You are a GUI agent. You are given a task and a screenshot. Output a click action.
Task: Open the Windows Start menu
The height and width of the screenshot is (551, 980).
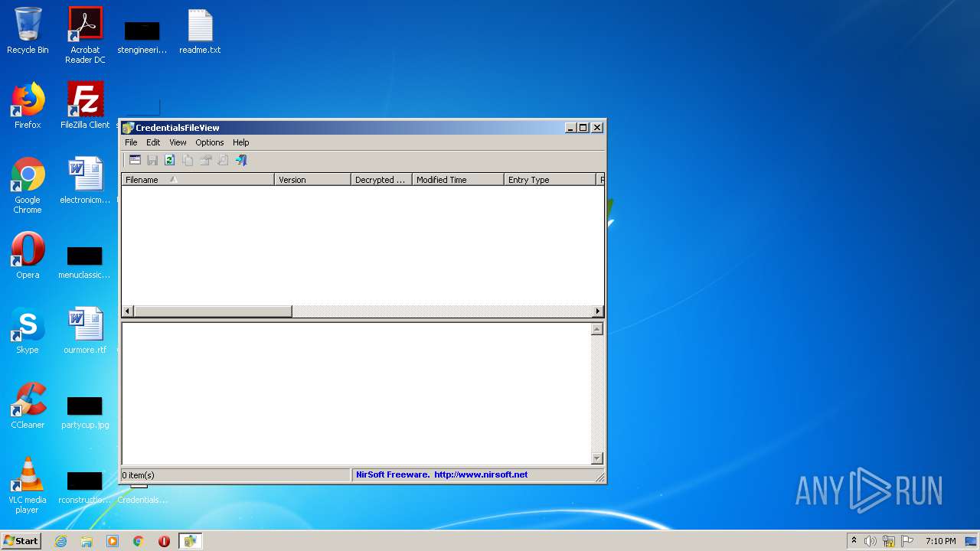[x=21, y=541]
